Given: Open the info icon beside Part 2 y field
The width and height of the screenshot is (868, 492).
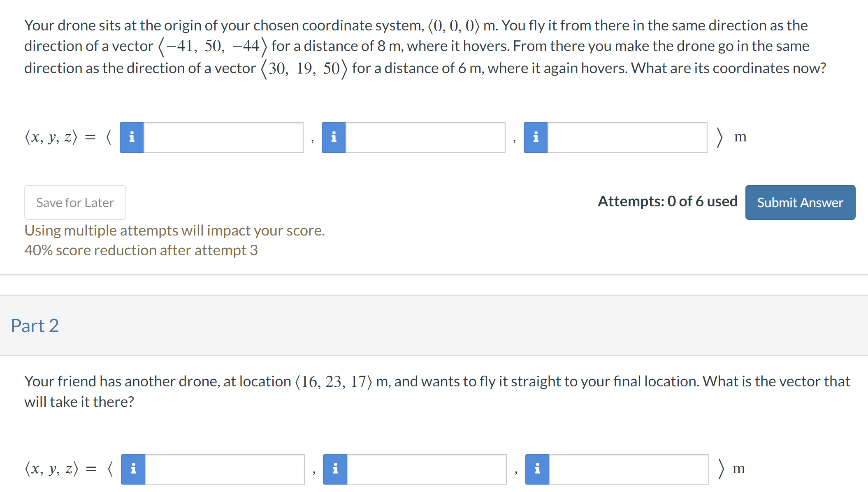Looking at the screenshot, I should coord(335,469).
